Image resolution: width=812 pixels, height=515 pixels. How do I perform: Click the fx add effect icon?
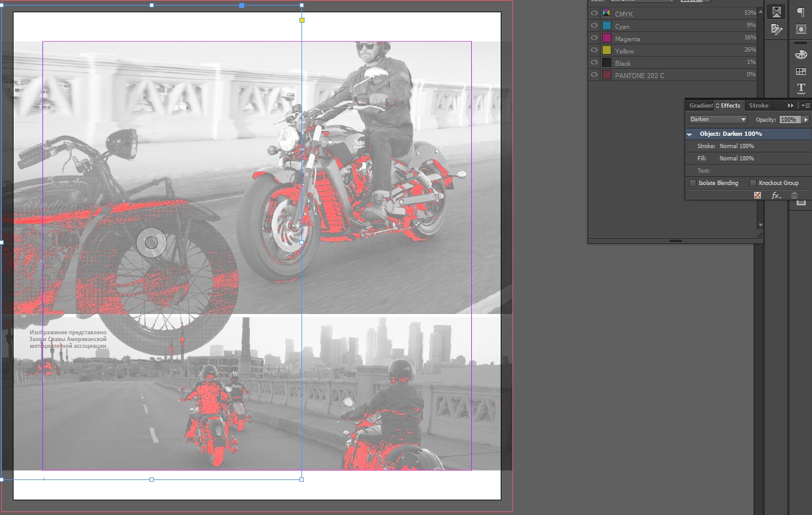point(776,195)
